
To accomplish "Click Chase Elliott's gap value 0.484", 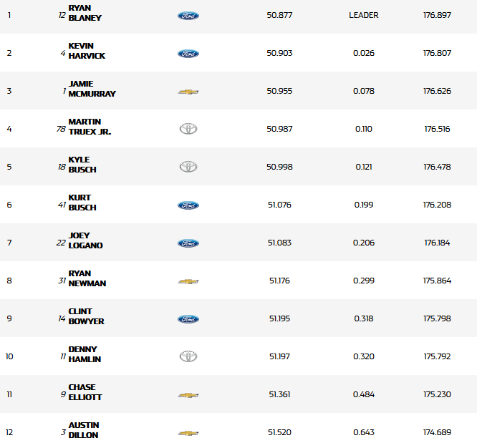I will pos(363,394).
